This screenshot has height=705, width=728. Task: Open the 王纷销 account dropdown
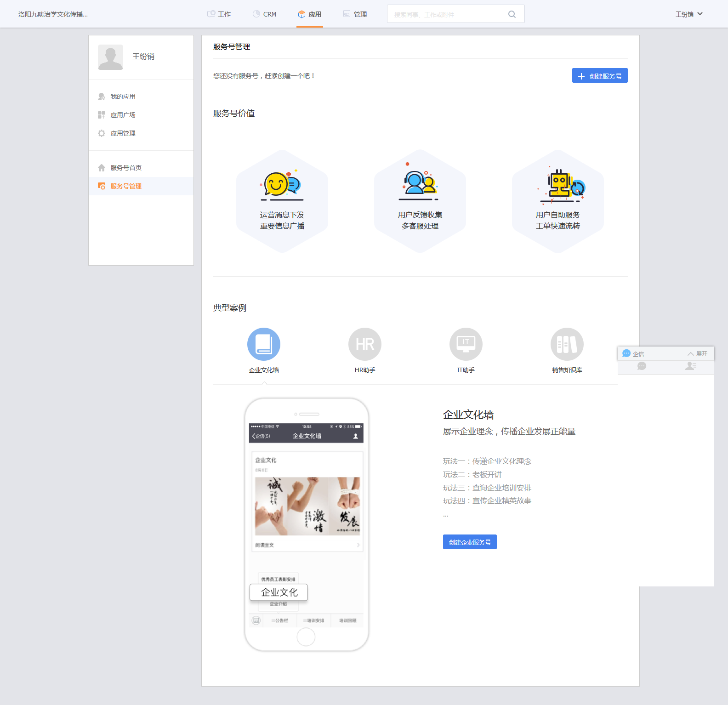(x=688, y=14)
